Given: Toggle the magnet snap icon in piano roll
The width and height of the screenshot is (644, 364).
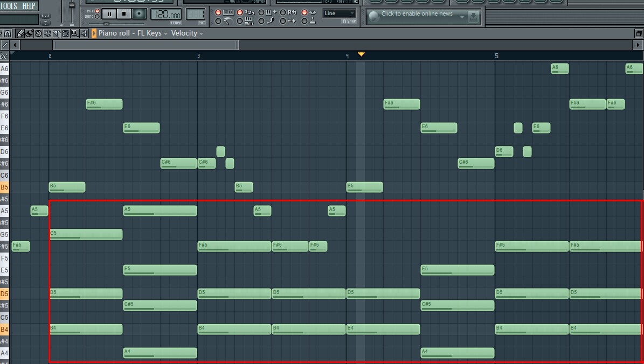Looking at the screenshot, I should (8, 33).
